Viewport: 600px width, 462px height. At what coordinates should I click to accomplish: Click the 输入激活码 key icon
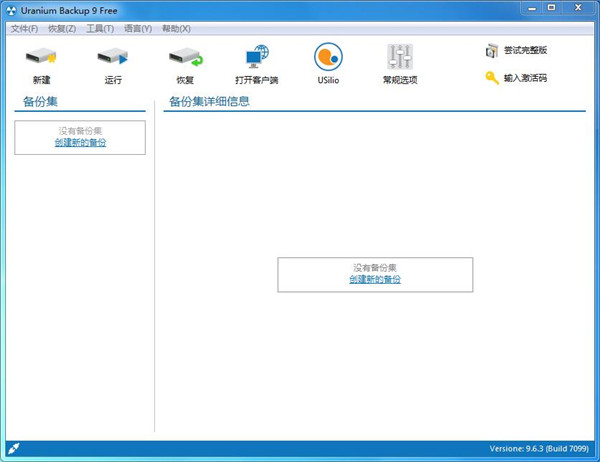pyautogui.click(x=492, y=78)
